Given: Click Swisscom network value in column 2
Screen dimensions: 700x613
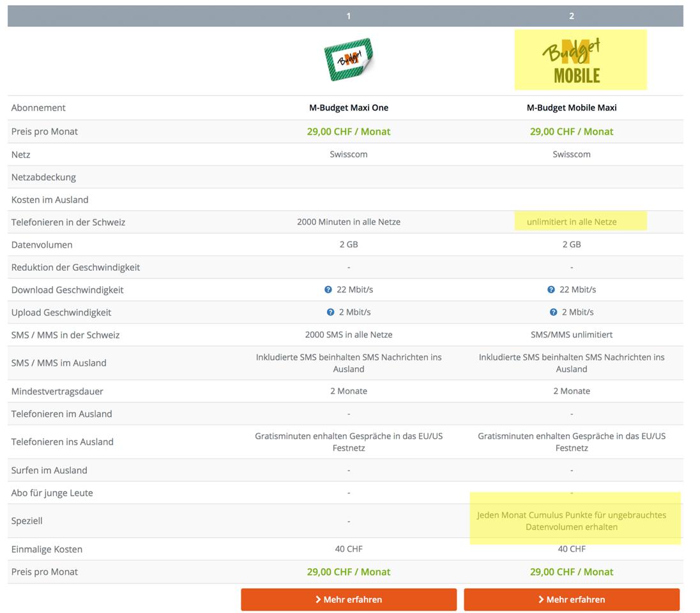Looking at the screenshot, I should pos(572,155).
